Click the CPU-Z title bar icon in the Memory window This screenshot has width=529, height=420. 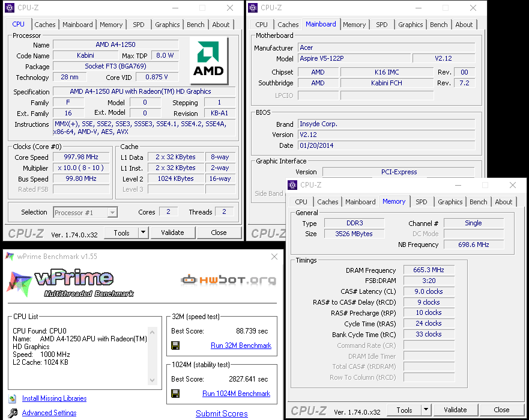click(x=292, y=185)
